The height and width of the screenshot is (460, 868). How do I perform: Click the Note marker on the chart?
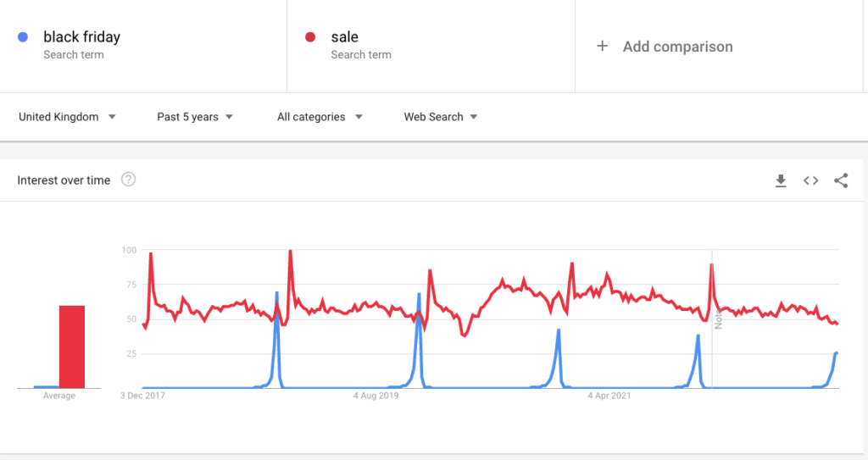(717, 319)
